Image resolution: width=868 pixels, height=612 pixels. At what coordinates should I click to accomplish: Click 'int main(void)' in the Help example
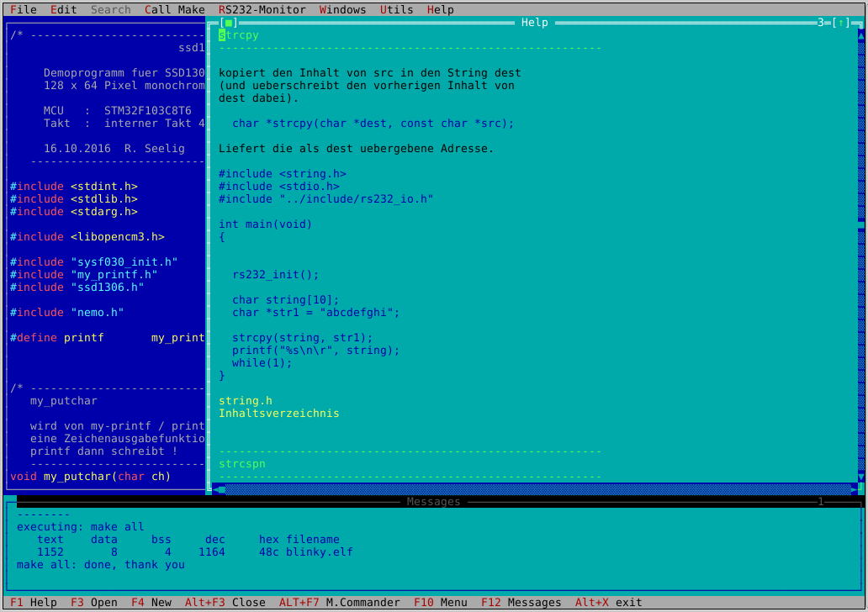tap(265, 224)
